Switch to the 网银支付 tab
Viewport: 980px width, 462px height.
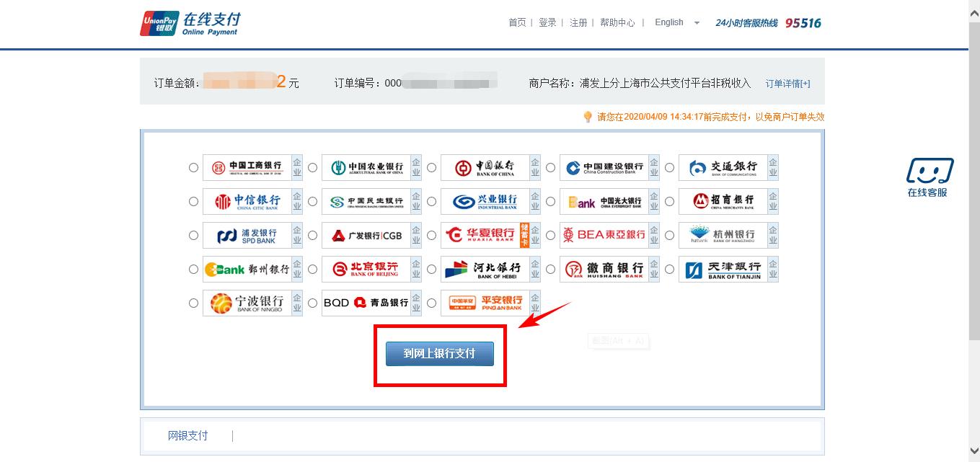(189, 435)
